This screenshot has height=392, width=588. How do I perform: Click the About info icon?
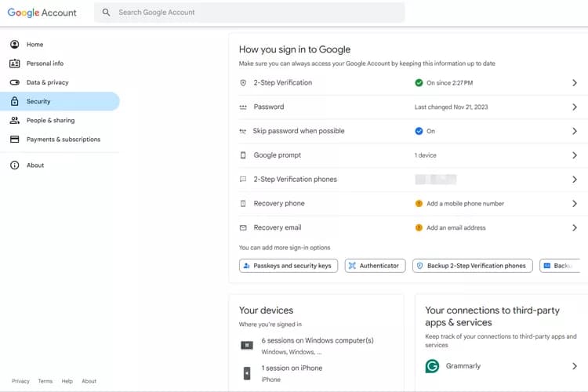point(15,165)
